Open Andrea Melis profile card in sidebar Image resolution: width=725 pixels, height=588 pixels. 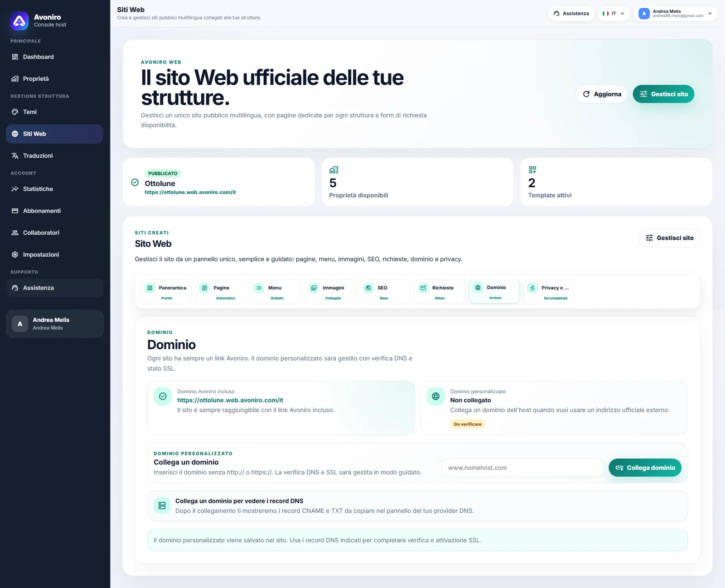(55, 323)
